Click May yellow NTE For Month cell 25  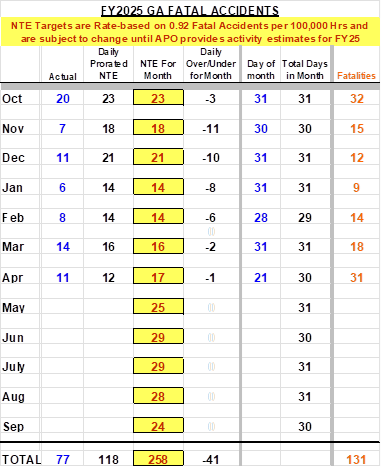(158, 306)
